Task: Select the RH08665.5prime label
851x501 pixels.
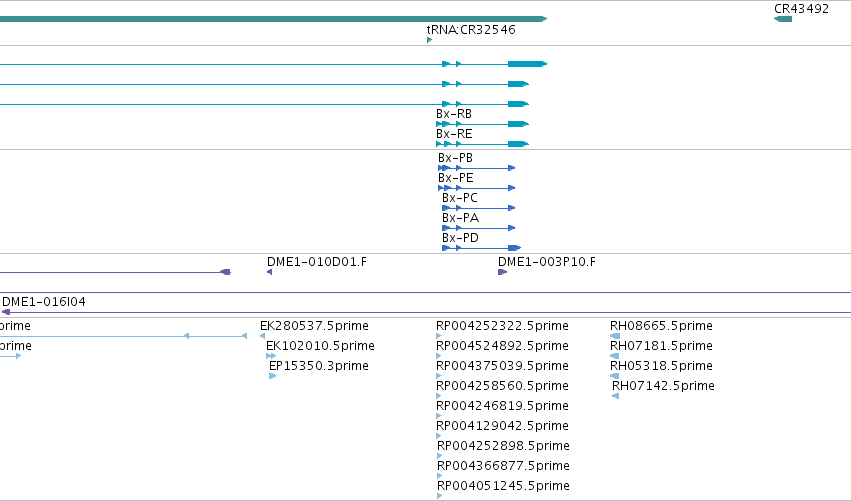Action: (661, 326)
